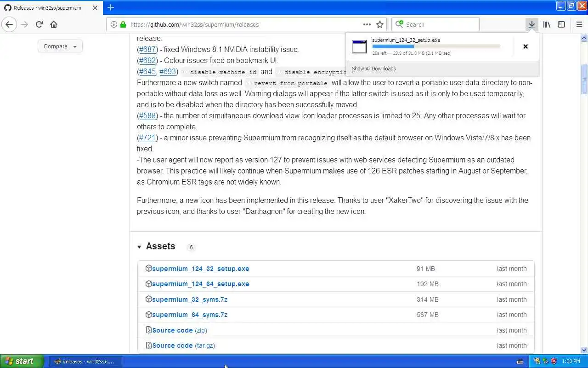The image size is (588, 368).
Task: Click the red shield tray icon
Action: coord(554,361)
